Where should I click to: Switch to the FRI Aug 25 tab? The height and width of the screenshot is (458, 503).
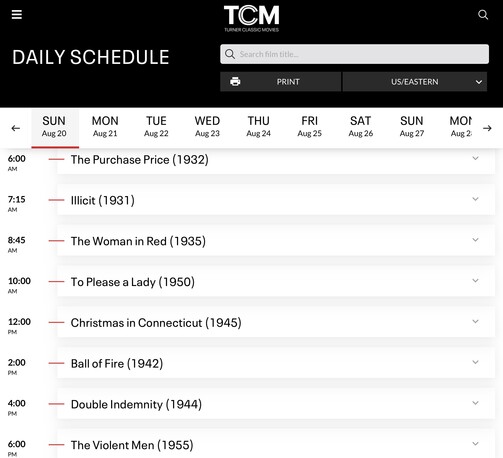[x=309, y=127]
